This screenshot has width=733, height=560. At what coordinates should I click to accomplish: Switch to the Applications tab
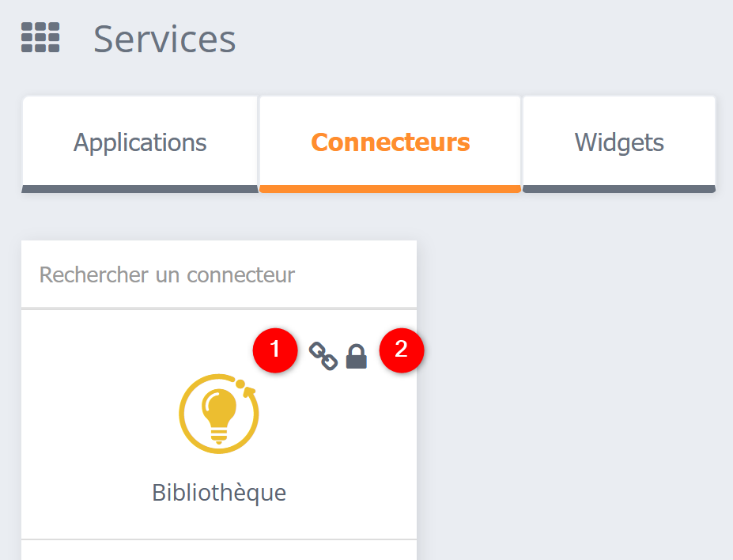coord(140,143)
